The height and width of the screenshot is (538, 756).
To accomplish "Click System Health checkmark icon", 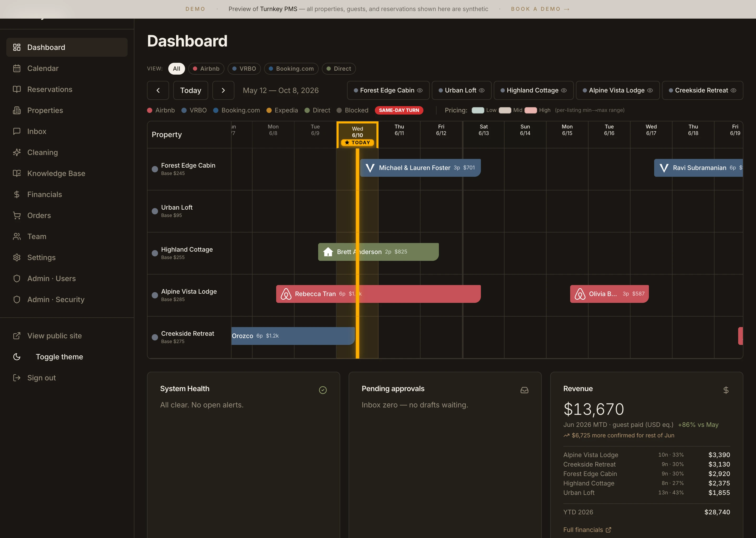I will point(323,390).
